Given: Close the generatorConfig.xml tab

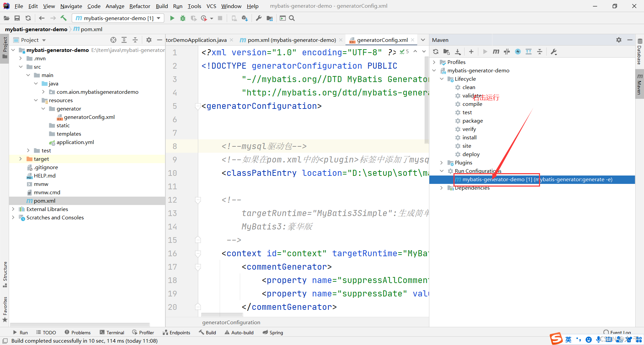Looking at the screenshot, I should pyautogui.click(x=413, y=40).
